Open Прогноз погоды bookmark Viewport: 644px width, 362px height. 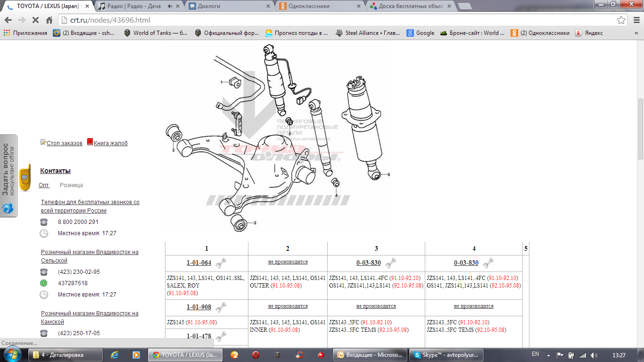pyautogui.click(x=297, y=33)
